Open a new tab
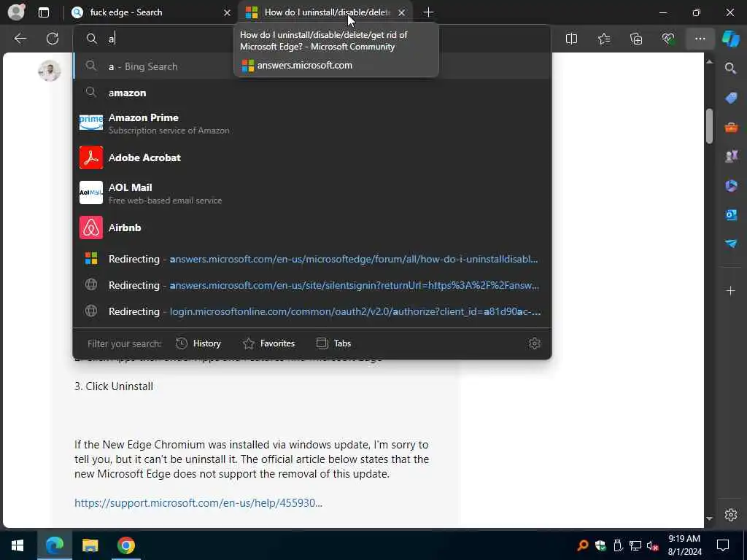This screenshot has width=747, height=560. (x=428, y=12)
